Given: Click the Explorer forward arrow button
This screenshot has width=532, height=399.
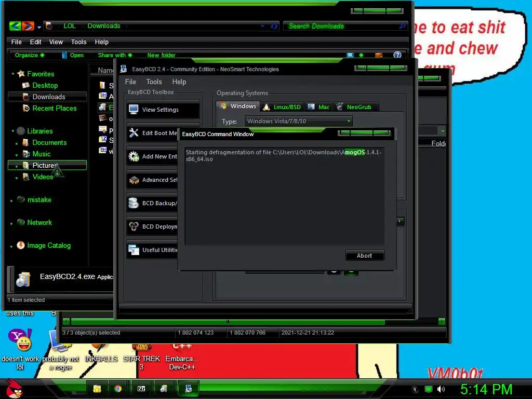Looking at the screenshot, I should 28,26.
